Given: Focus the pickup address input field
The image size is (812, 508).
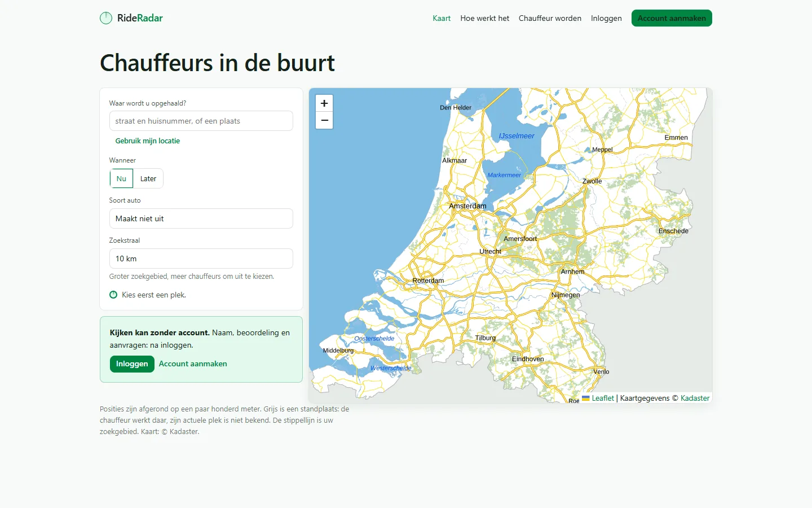Looking at the screenshot, I should [x=201, y=121].
